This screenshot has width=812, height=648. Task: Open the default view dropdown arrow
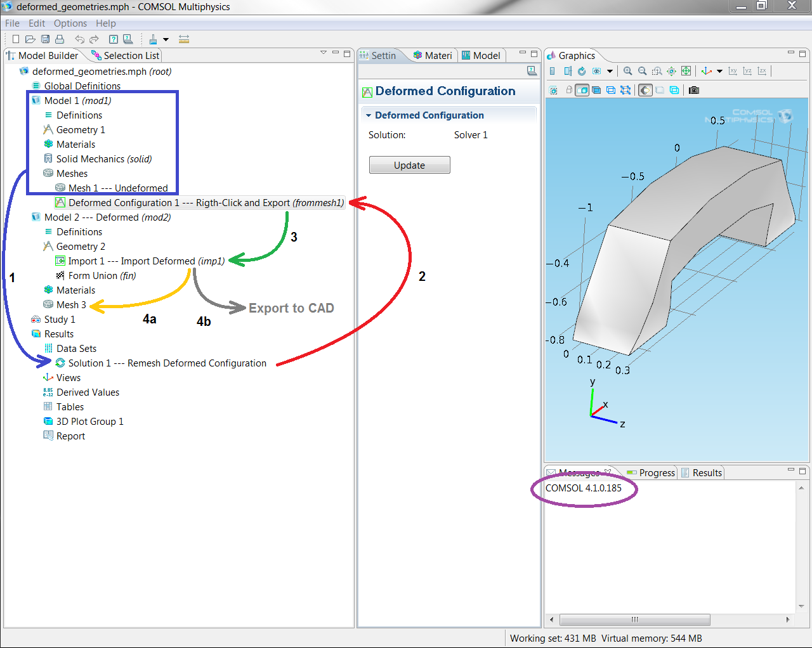pyautogui.click(x=719, y=71)
